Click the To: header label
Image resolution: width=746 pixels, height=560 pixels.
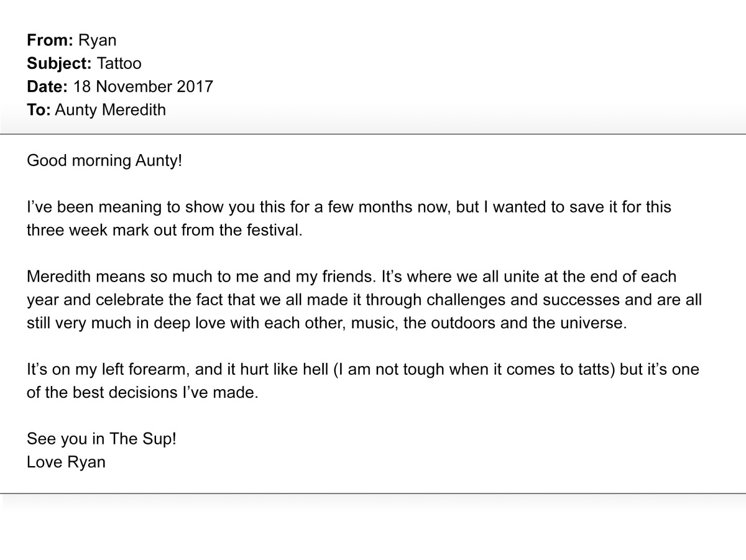[39, 110]
